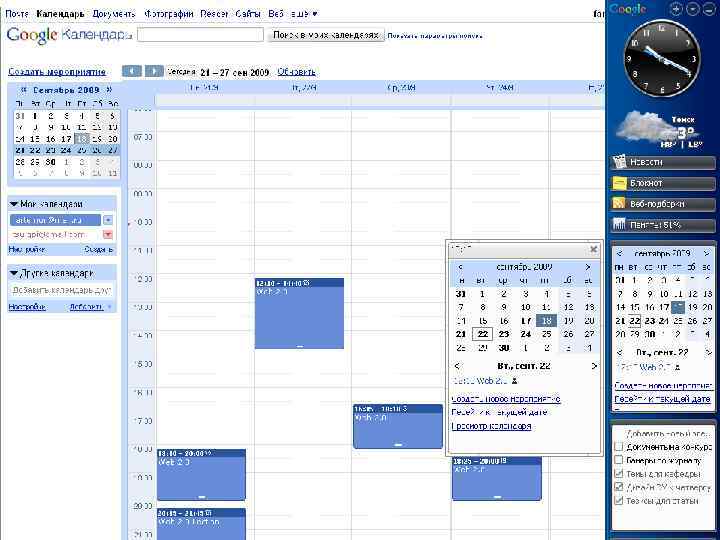The image size is (720, 540).
Task: Toggle the red-text calendar in Мои календари
Action: (55, 235)
